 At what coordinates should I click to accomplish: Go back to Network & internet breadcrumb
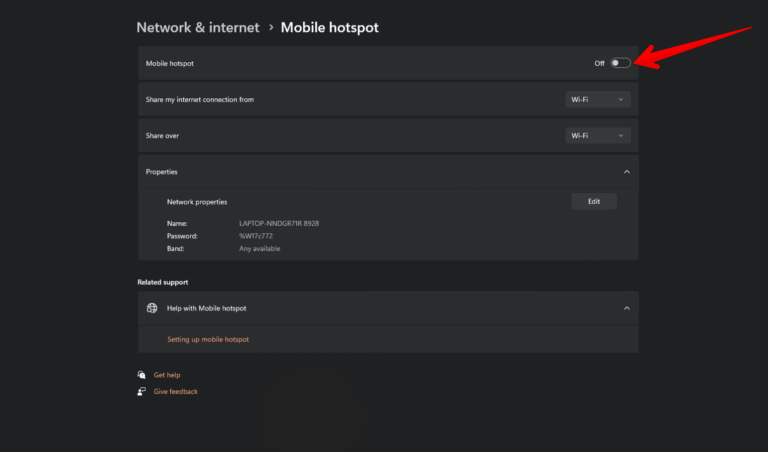pos(197,28)
